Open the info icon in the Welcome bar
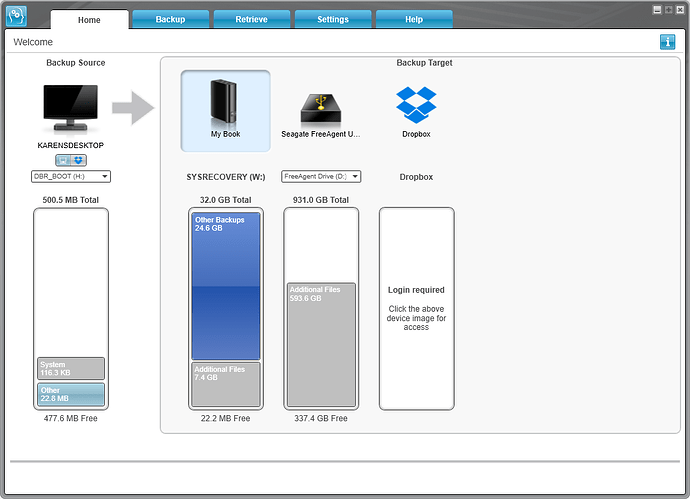Screen dimensions: 690x499 tap(667, 42)
